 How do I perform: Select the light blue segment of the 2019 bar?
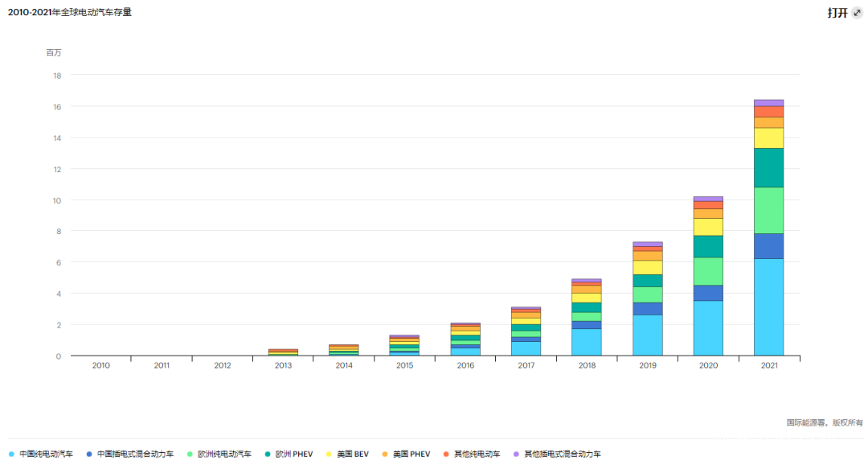[x=648, y=335]
